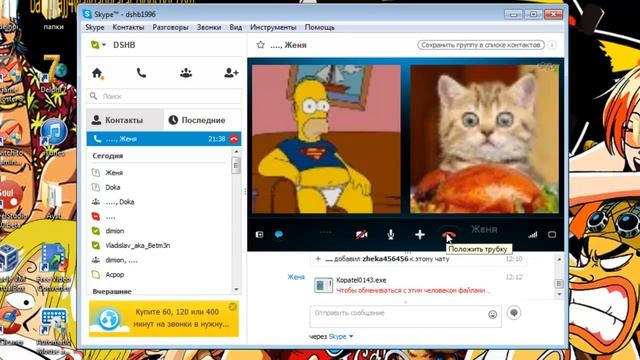Close the yellow minutes advertisement banner
Viewport: 640px width, 360px height.
click(x=233, y=307)
